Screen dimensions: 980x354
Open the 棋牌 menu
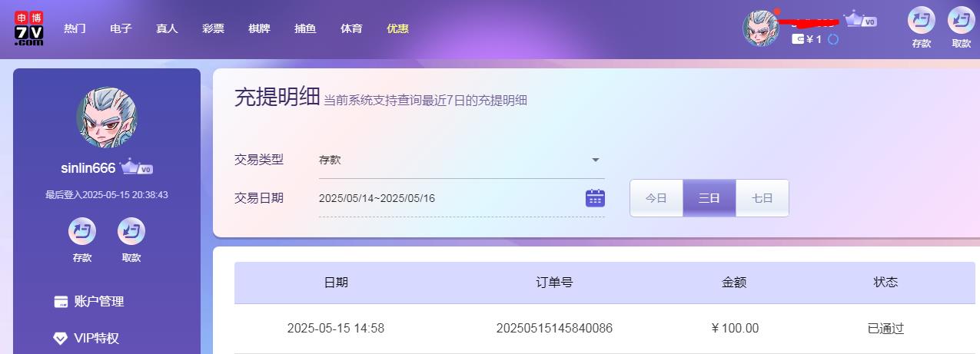pyautogui.click(x=259, y=28)
